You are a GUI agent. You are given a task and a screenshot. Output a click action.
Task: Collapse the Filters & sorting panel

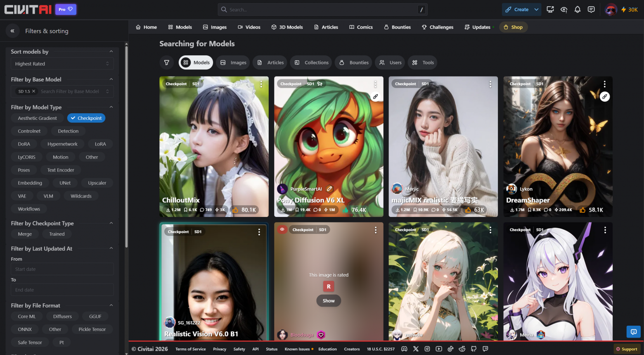coord(12,31)
